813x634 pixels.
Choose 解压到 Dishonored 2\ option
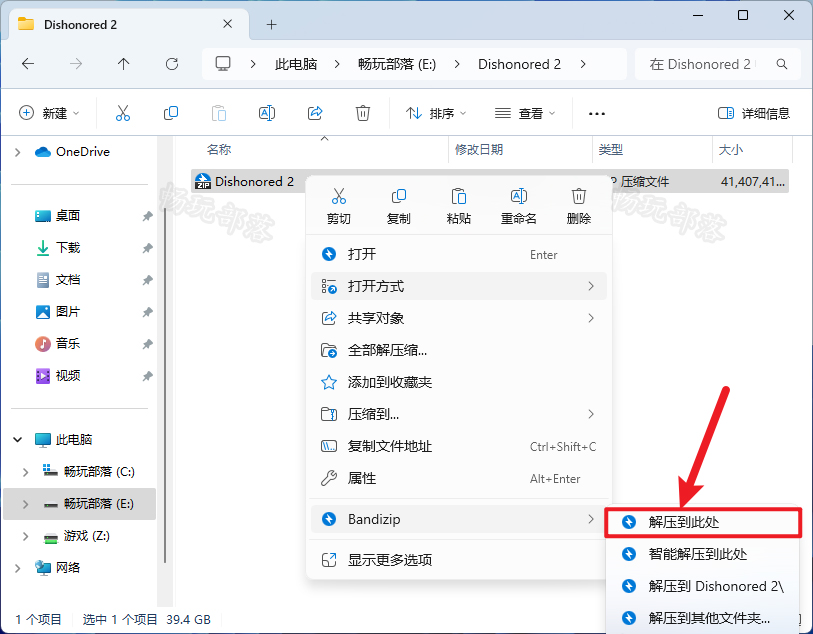pyautogui.click(x=703, y=586)
